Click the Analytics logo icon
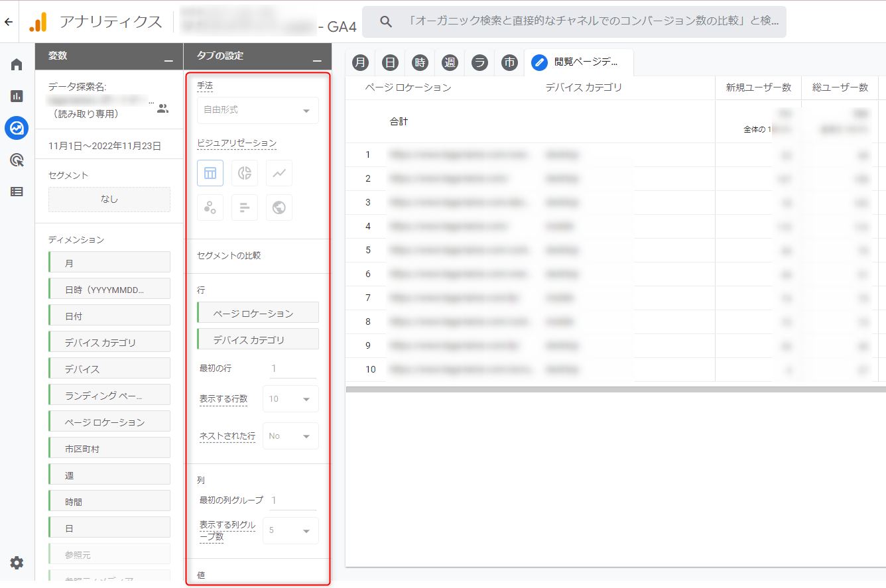This screenshot has width=886, height=588. (x=38, y=22)
